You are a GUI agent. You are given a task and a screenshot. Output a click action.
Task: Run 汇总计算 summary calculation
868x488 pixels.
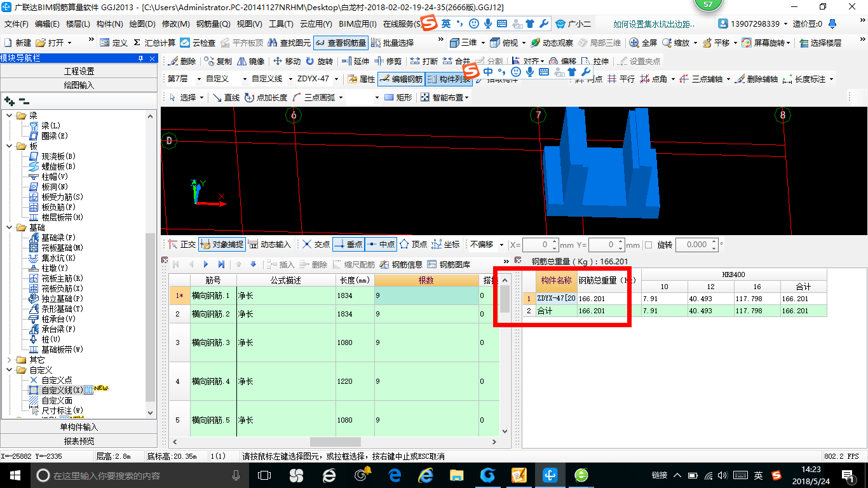pyautogui.click(x=154, y=43)
